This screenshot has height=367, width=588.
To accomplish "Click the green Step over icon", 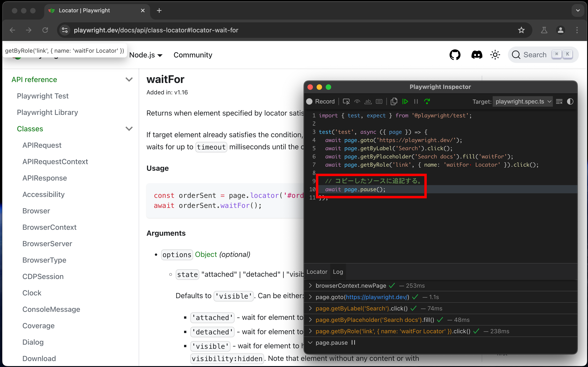I will pyautogui.click(x=427, y=101).
